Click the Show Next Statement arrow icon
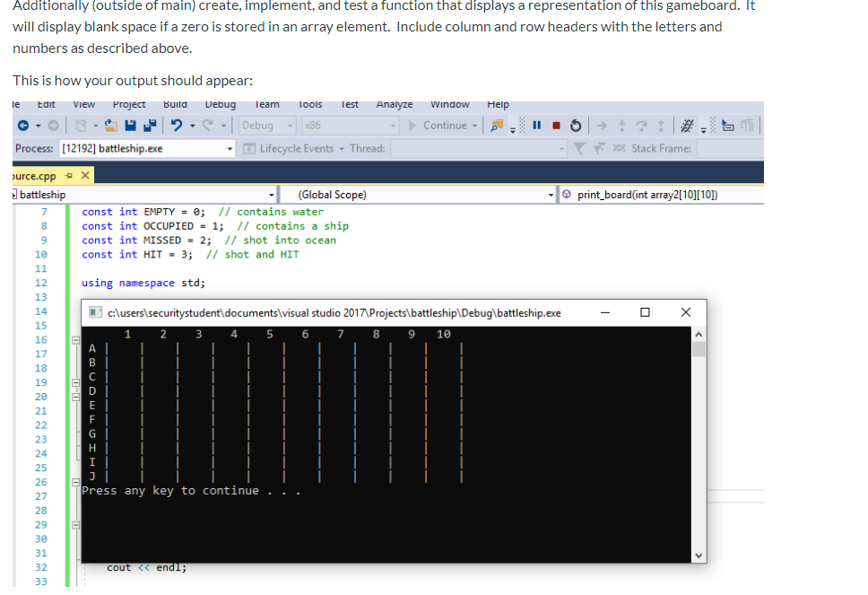 pos(602,126)
